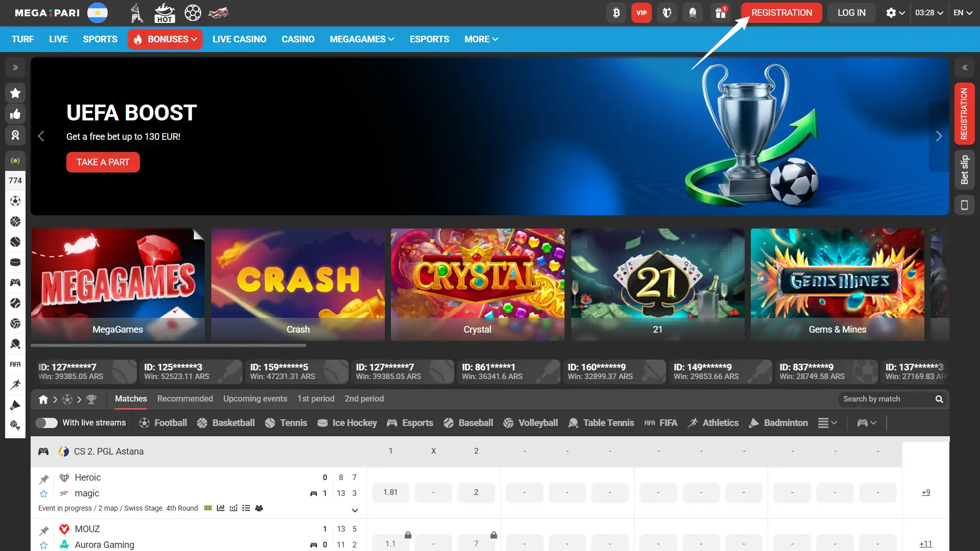This screenshot has width=980, height=551.
Task: Open the VIP cashback icon
Action: 642,13
